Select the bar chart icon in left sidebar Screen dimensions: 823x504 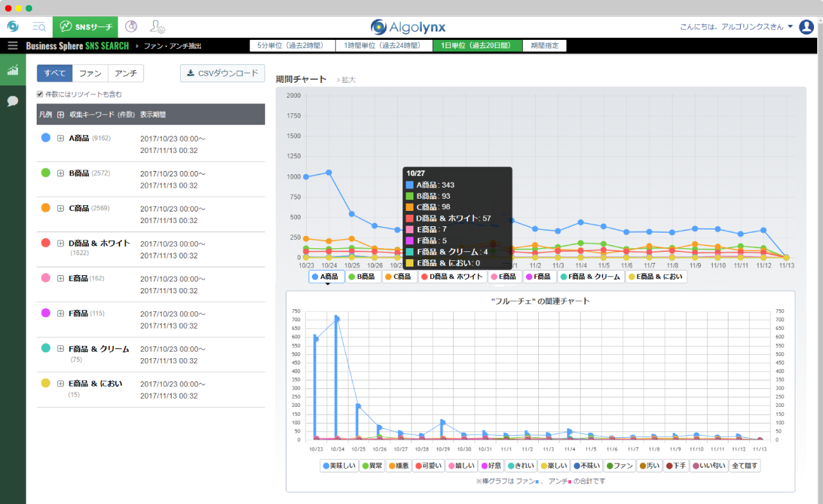[13, 71]
